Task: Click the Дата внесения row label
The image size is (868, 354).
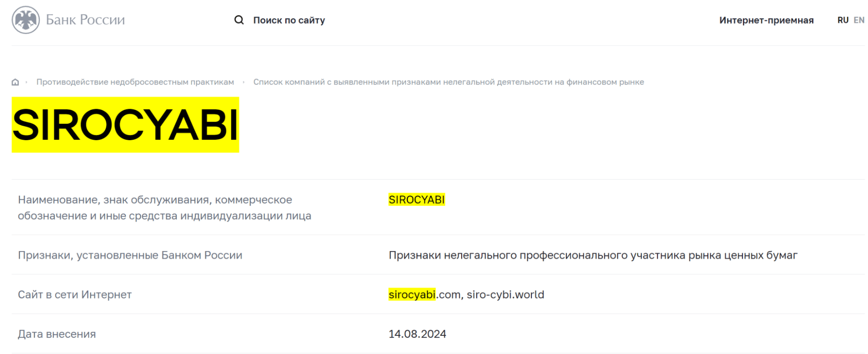Action: pyautogui.click(x=57, y=334)
